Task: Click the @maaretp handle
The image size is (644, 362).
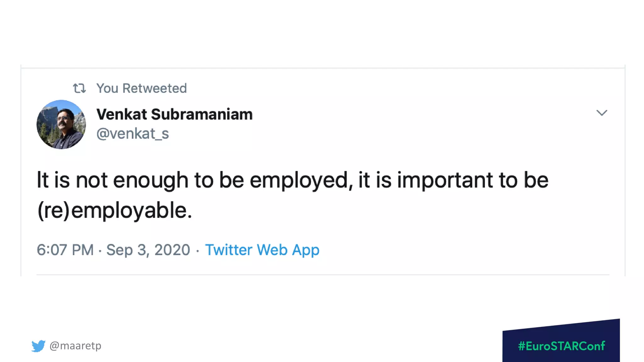Action: (x=75, y=346)
